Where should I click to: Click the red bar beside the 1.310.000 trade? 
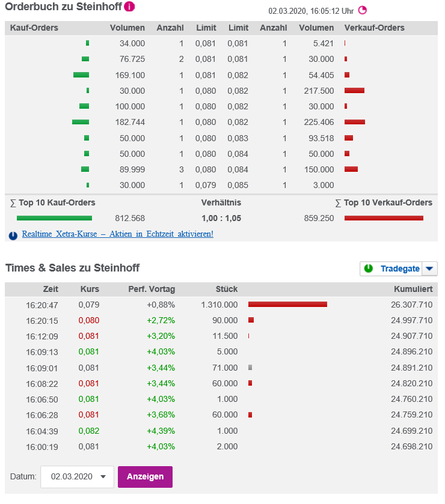(x=287, y=305)
